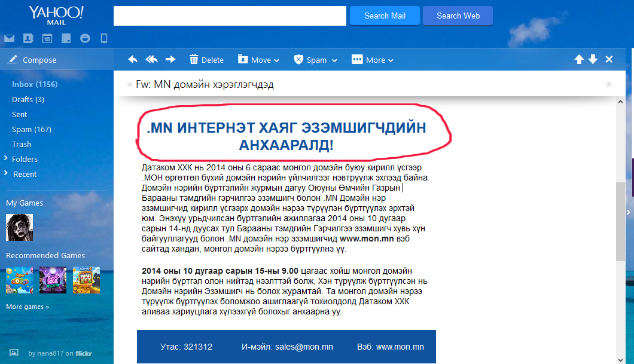Screen dimensions: 634x364
Task: Delete this email
Action: (206, 60)
